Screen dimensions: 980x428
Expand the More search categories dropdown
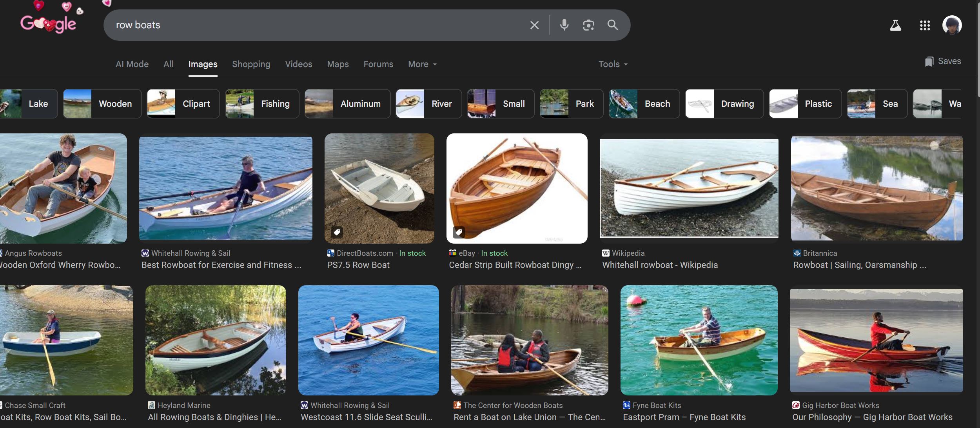tap(422, 64)
